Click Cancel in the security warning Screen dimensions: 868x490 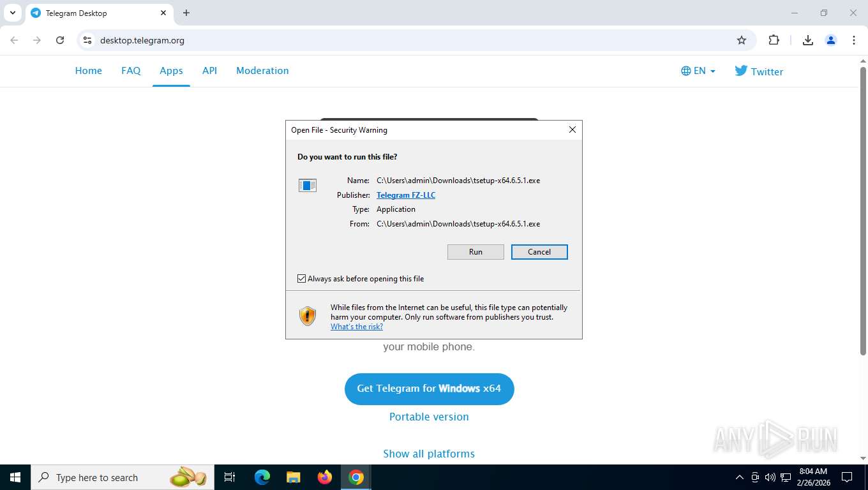(539, 252)
